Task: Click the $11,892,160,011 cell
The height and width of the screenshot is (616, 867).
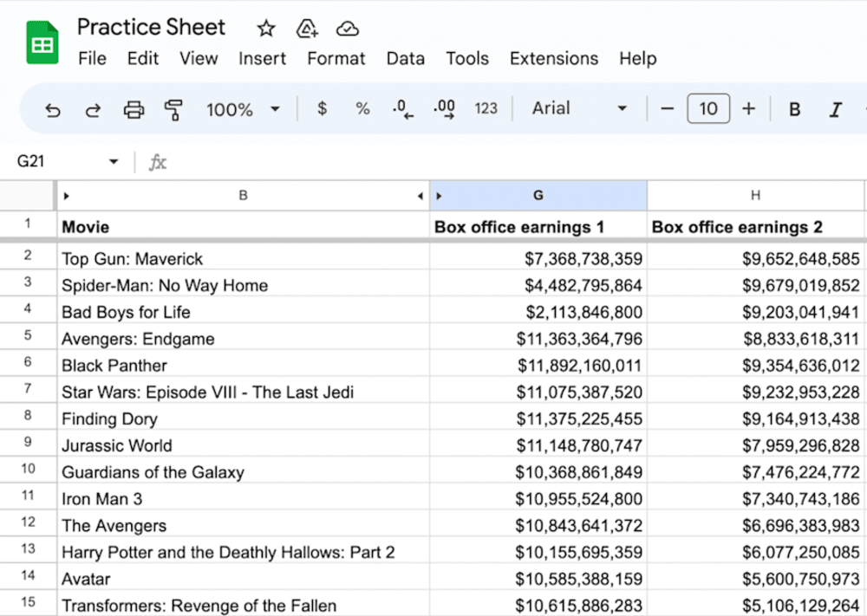Action: point(538,365)
